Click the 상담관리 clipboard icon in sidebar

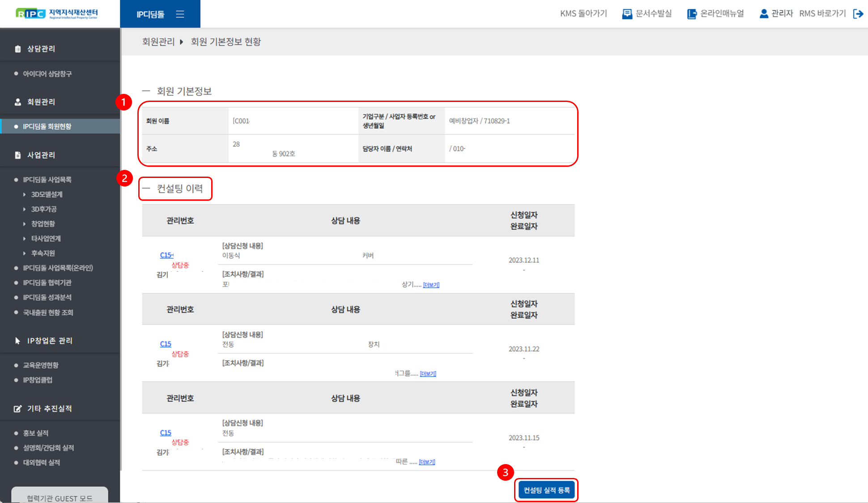point(18,49)
